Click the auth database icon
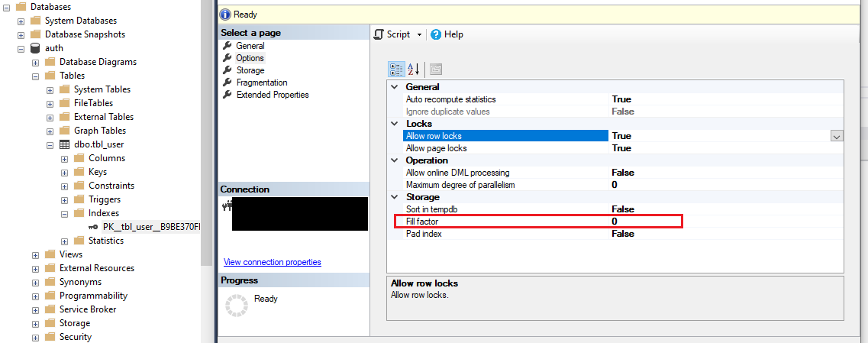This screenshot has height=343, width=868. click(35, 48)
